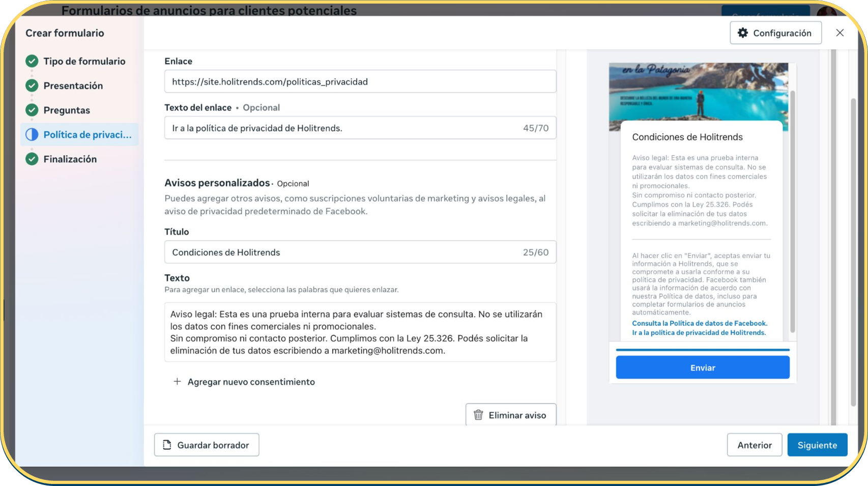Click the trash icon in Eliminar aviso

pyautogui.click(x=478, y=415)
